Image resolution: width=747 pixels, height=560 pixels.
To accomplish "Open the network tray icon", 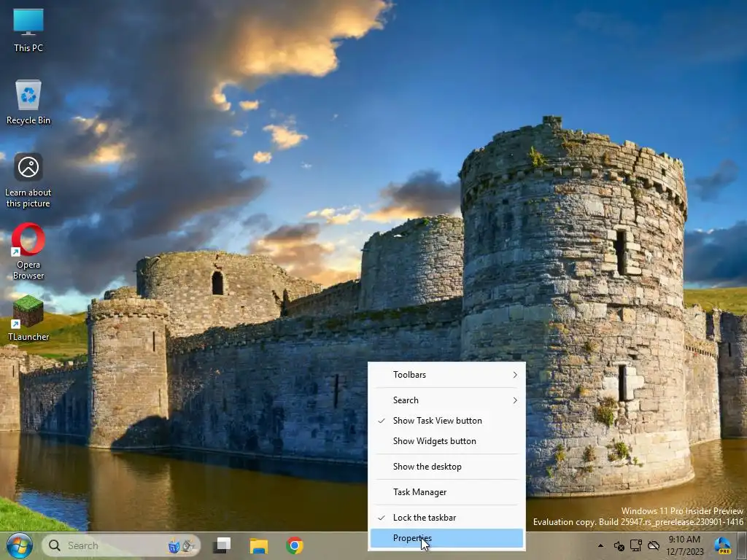I will click(636, 545).
